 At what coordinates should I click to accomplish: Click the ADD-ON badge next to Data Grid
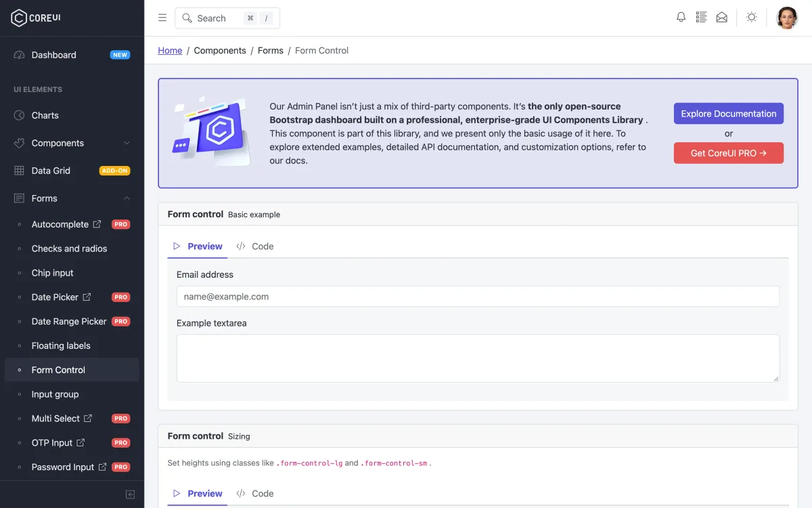pyautogui.click(x=115, y=171)
